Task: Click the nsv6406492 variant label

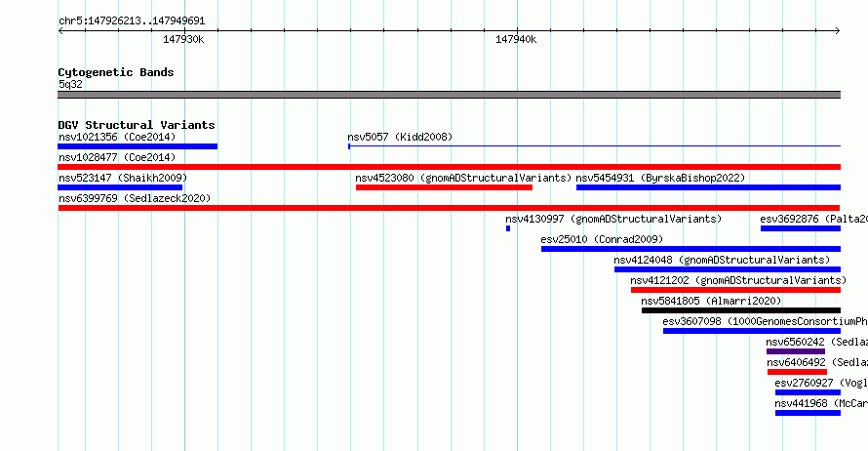Action: tap(817, 362)
